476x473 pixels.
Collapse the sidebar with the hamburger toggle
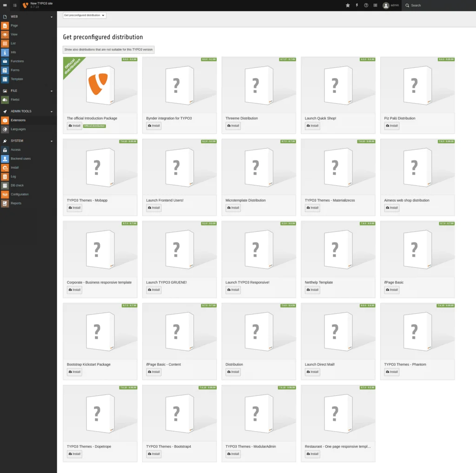pos(4,5)
